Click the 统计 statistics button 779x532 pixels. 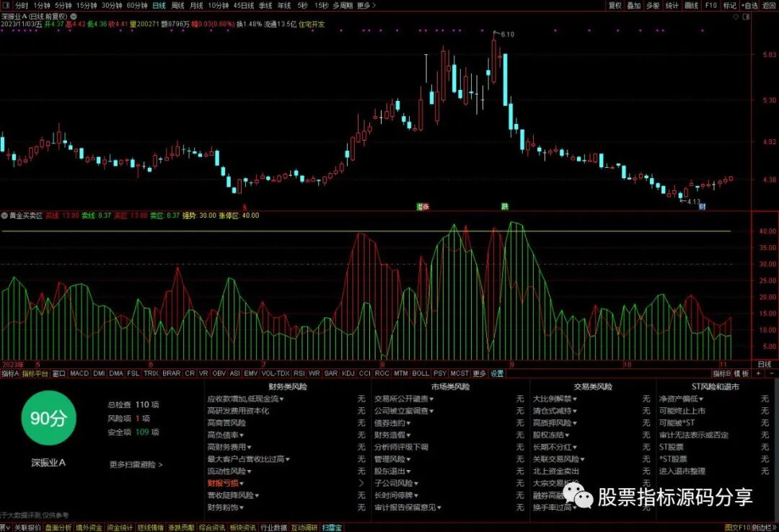(x=672, y=6)
